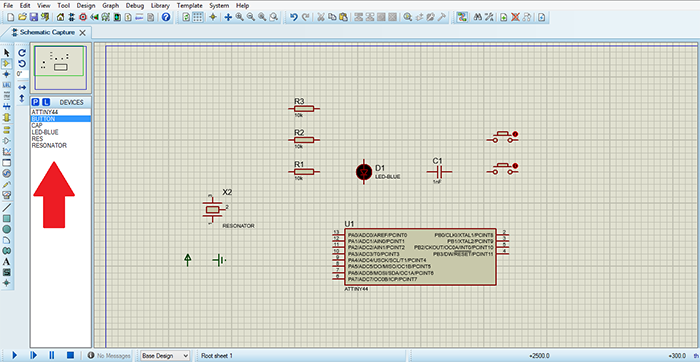The height and width of the screenshot is (362, 700).
Task: Stop the simulation with Stop button
Action: pyautogui.click(x=70, y=355)
